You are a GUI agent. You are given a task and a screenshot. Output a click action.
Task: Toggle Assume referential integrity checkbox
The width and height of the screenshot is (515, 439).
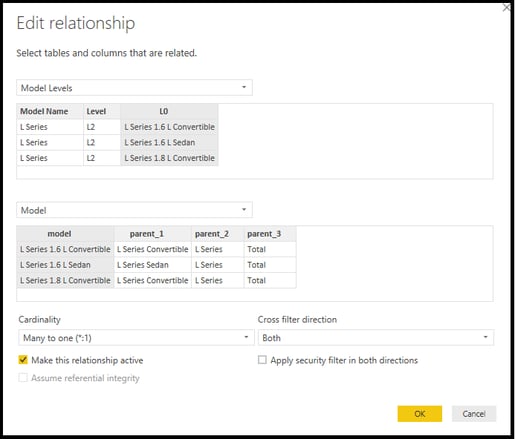[x=23, y=378]
